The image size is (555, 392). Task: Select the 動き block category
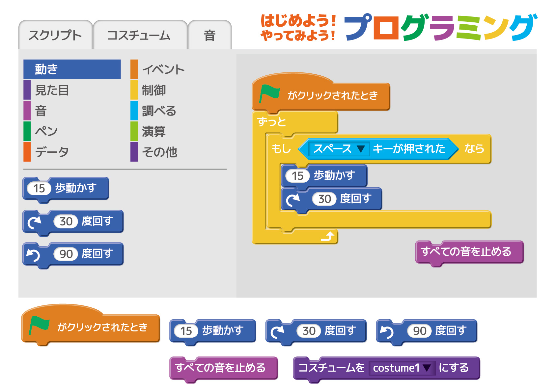72,69
